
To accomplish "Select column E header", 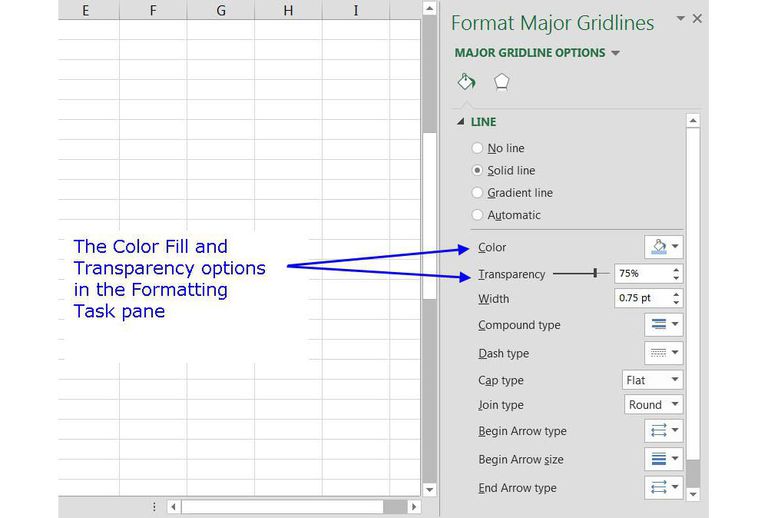I will [88, 10].
